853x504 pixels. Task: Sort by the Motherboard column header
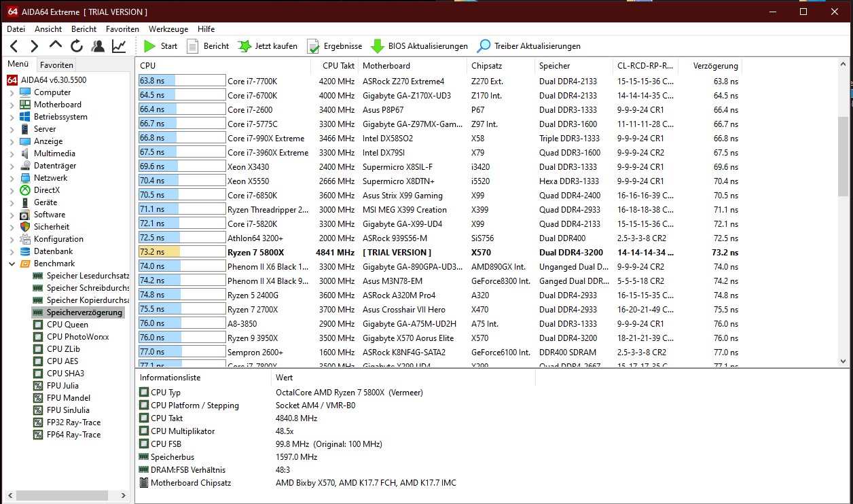(413, 66)
